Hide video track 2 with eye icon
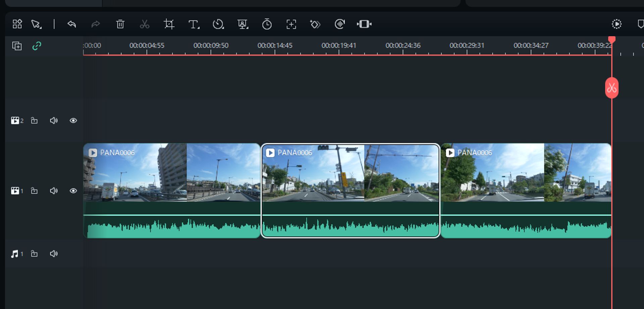 coord(73,121)
